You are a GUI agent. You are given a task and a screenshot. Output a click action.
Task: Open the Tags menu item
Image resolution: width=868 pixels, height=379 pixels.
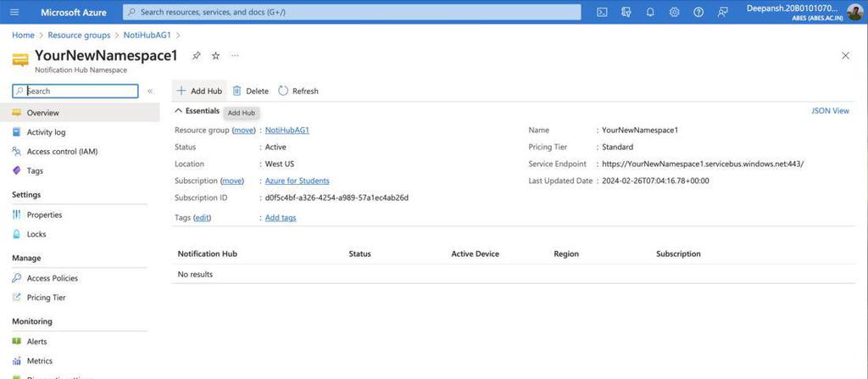point(80,170)
